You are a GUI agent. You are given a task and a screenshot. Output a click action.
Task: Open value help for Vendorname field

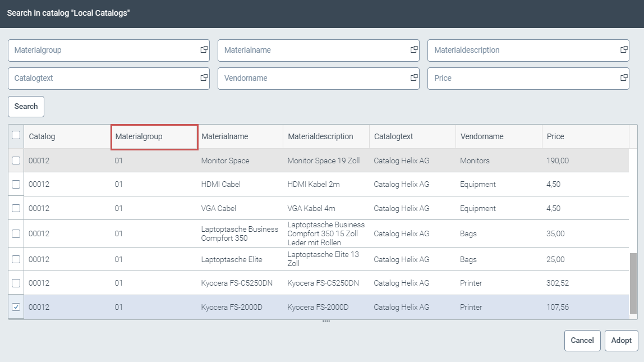[x=413, y=78]
